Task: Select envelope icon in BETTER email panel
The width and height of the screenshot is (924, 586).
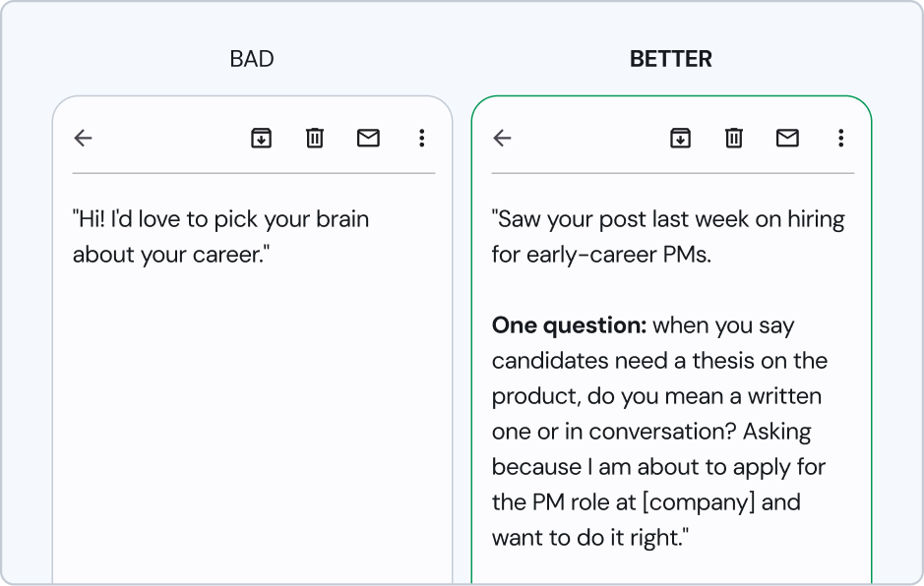Action: click(787, 138)
